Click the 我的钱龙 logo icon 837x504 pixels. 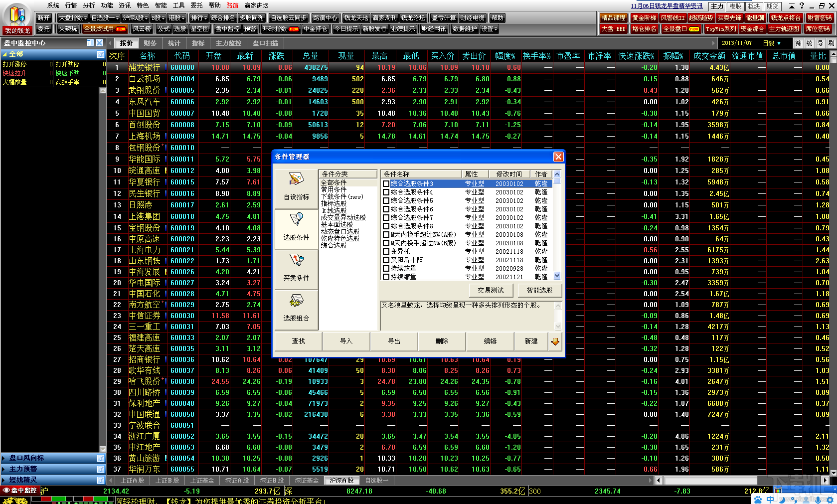[x=17, y=18]
